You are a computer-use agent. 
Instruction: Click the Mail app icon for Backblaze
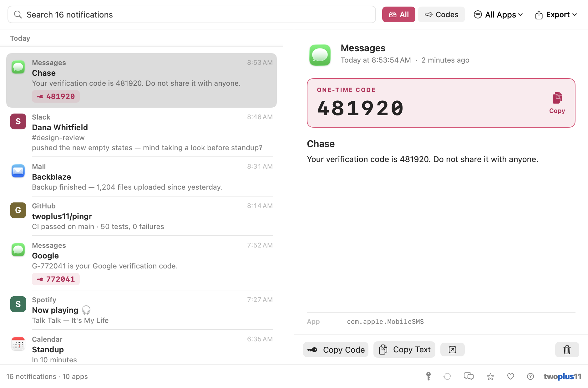pos(18,171)
